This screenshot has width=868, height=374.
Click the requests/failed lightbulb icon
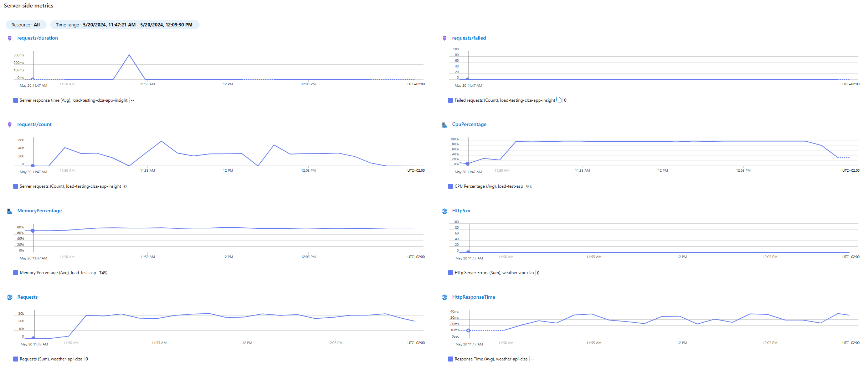(445, 38)
